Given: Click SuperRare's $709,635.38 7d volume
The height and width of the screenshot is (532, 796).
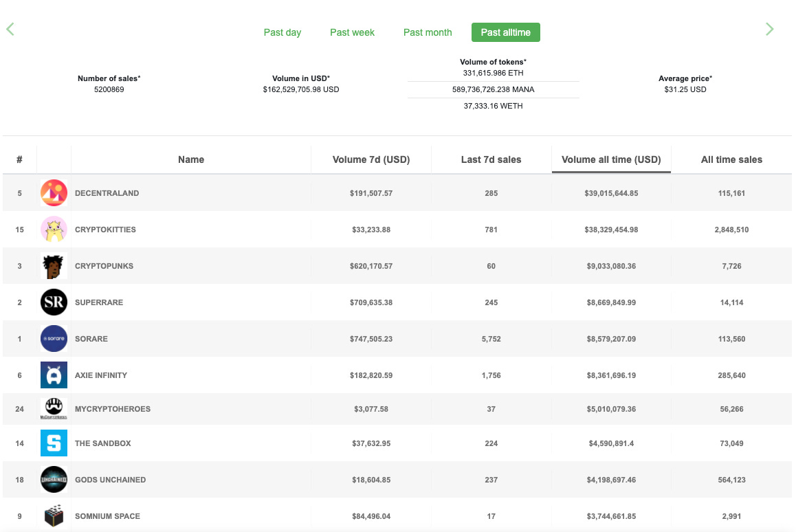Looking at the screenshot, I should pos(371,302).
